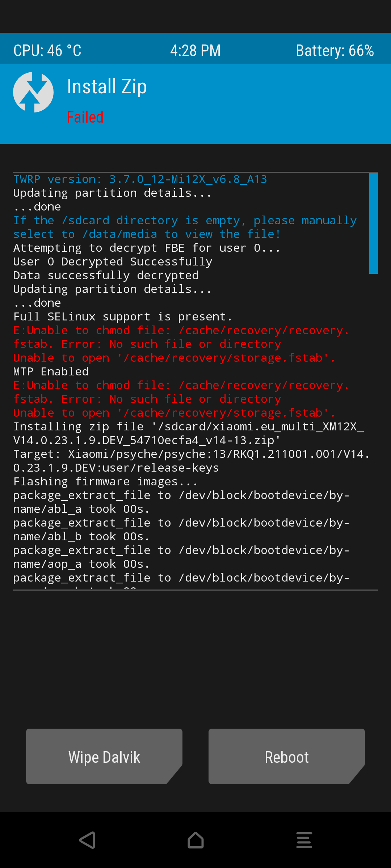The image size is (391, 868).
Task: Click the Wipe Dalvik button
Action: (104, 756)
